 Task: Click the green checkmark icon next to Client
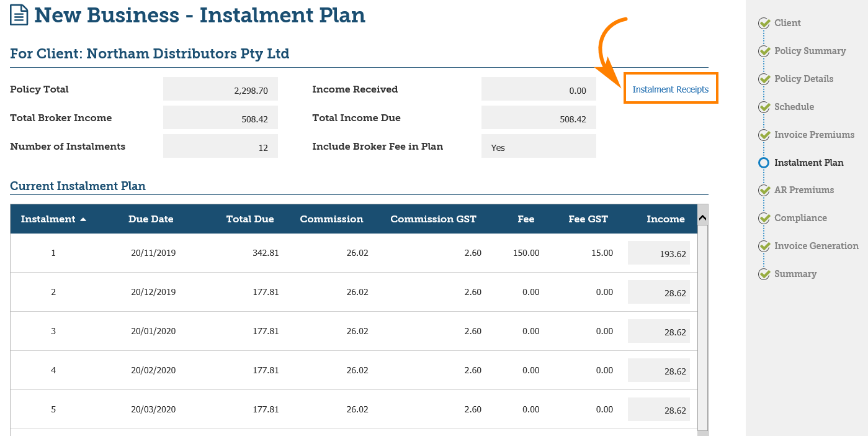click(764, 24)
